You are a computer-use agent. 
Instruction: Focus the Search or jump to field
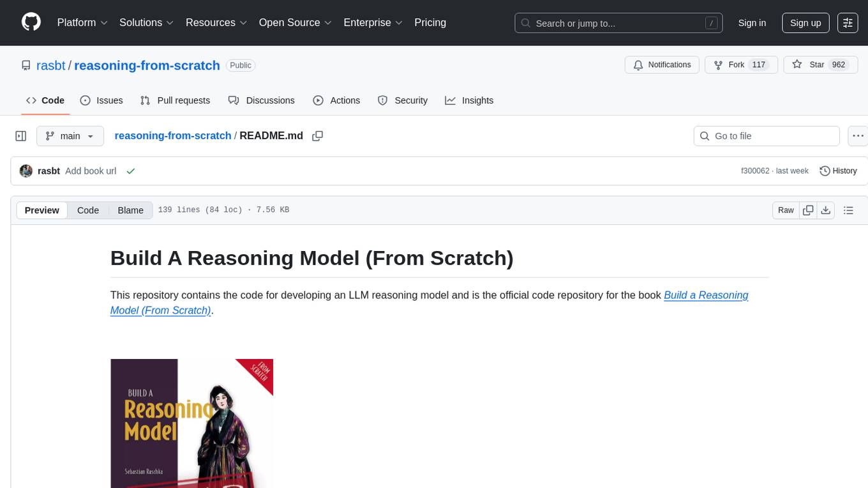pos(619,23)
